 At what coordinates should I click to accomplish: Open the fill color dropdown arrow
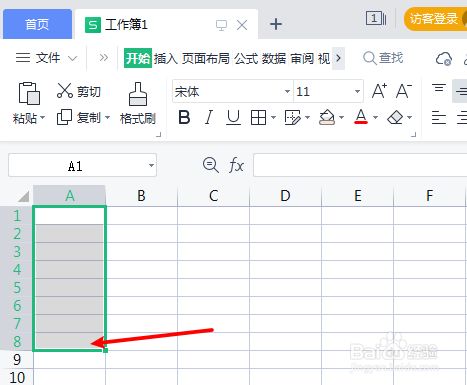[341, 117]
